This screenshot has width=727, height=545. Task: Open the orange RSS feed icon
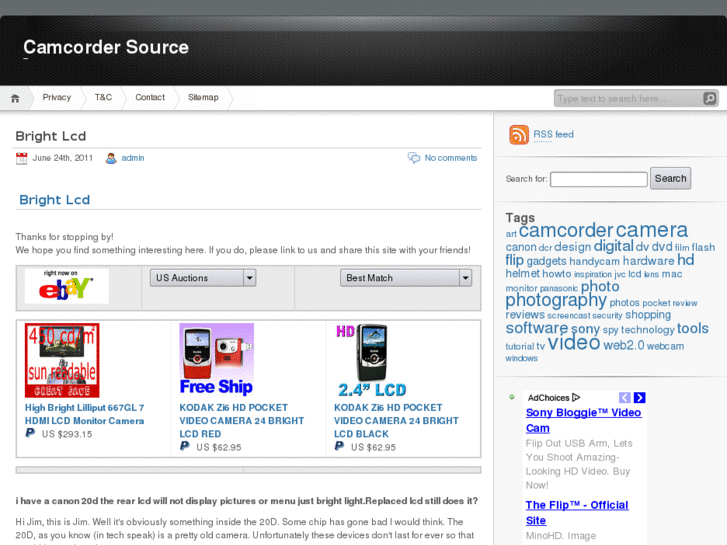coord(519,135)
